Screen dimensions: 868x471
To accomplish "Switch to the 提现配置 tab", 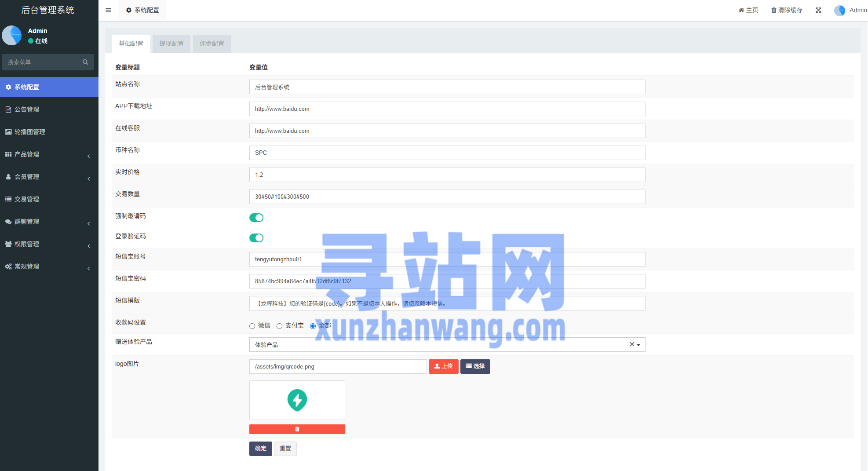I will pos(171,44).
